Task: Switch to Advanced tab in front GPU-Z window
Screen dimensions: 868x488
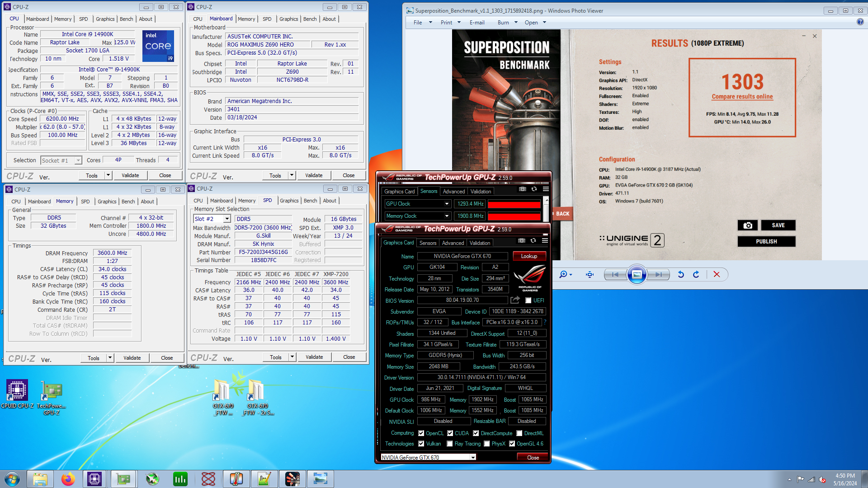Action: pos(453,243)
